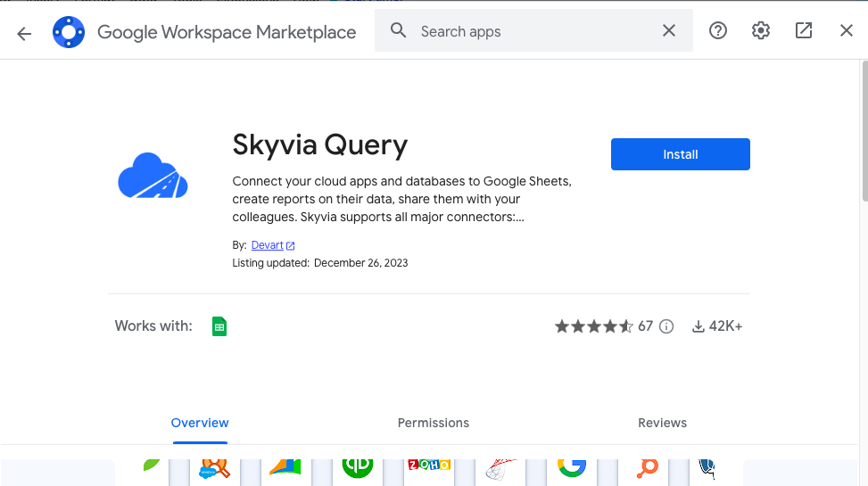Click the 42K+ downloads count

click(x=725, y=326)
